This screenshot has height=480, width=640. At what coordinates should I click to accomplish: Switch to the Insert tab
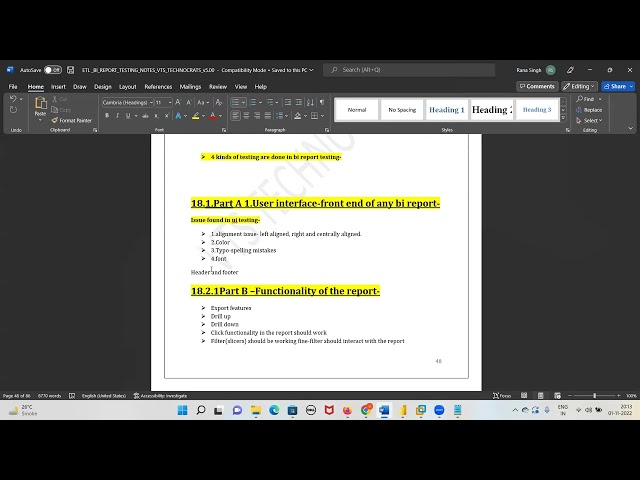click(x=58, y=87)
